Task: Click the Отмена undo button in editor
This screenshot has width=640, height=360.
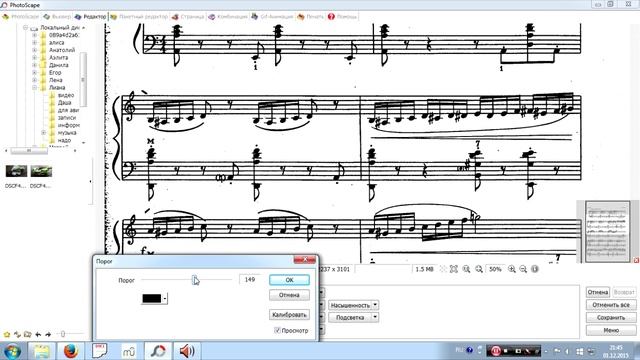Action: coord(598,292)
